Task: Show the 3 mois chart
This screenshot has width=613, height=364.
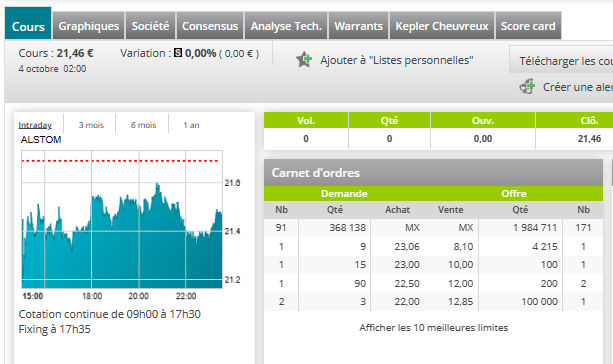Action: (x=91, y=125)
